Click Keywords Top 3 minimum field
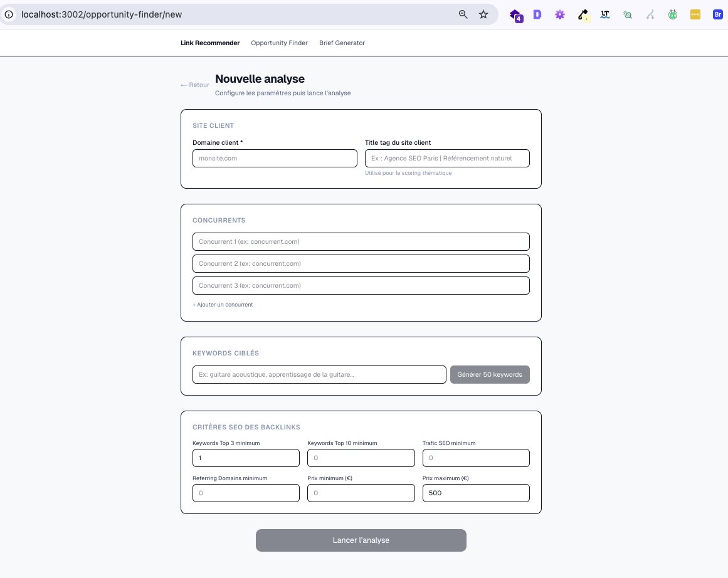 [x=246, y=458]
